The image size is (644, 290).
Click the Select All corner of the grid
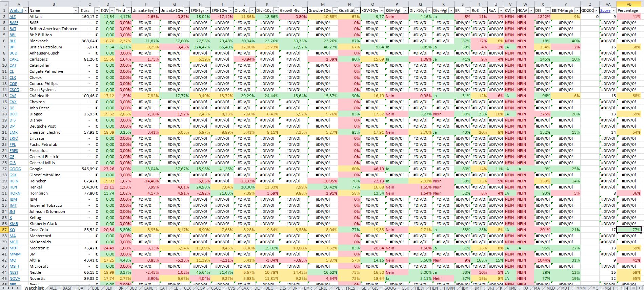4,4
